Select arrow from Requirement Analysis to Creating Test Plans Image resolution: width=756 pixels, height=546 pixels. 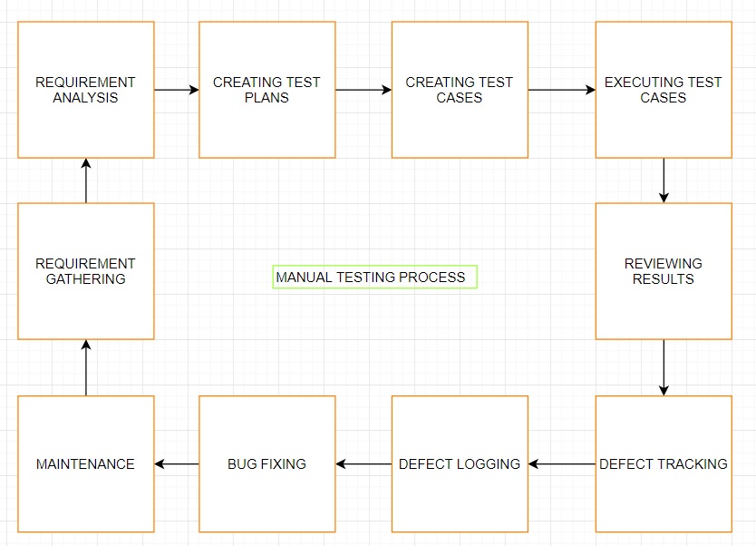(x=176, y=90)
